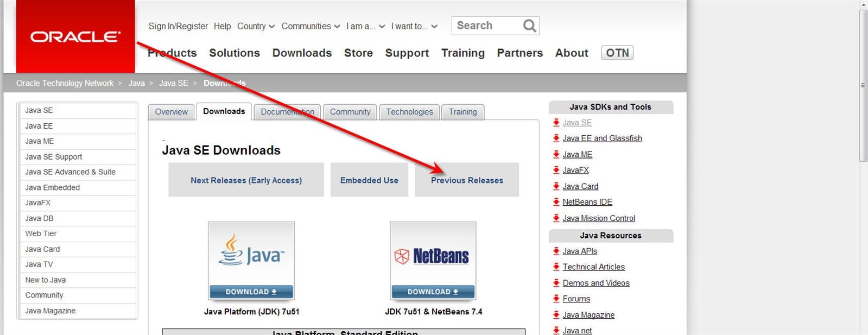Click the red download arrow beside JavaFX in the right list
This screenshot has height=335, width=868.
click(x=556, y=170)
